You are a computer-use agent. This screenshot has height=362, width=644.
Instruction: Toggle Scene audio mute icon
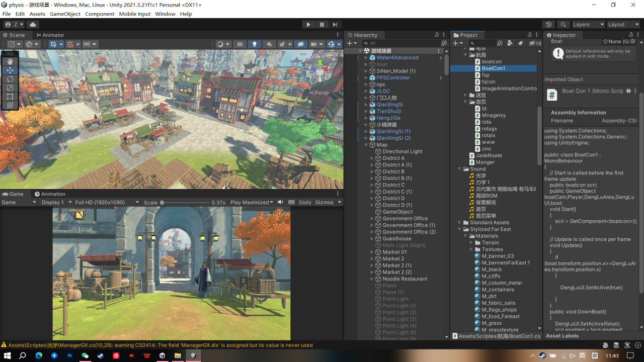(269, 44)
